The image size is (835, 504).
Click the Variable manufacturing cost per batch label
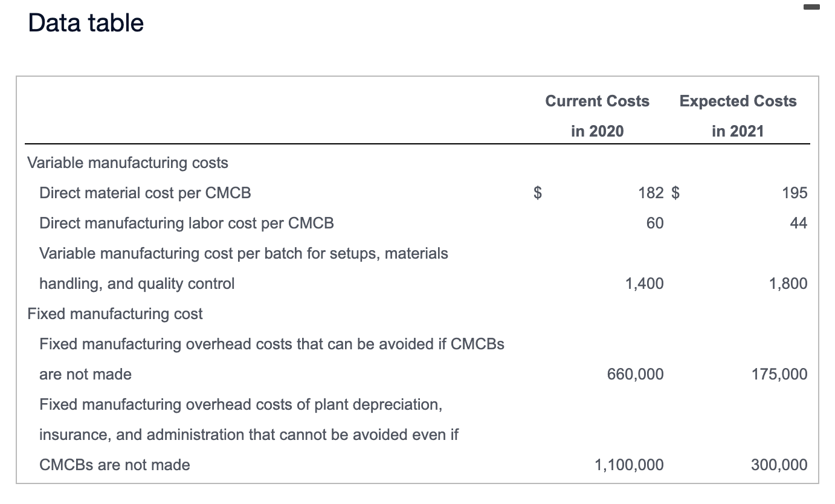pos(243,253)
